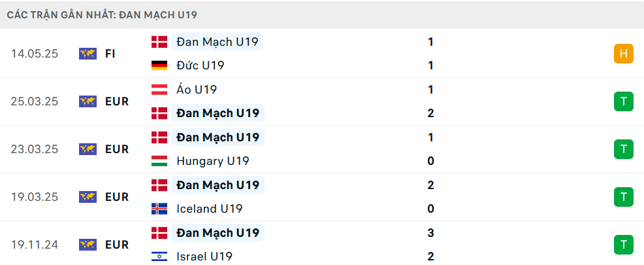Click the world map icon for FI competition

(x=88, y=54)
